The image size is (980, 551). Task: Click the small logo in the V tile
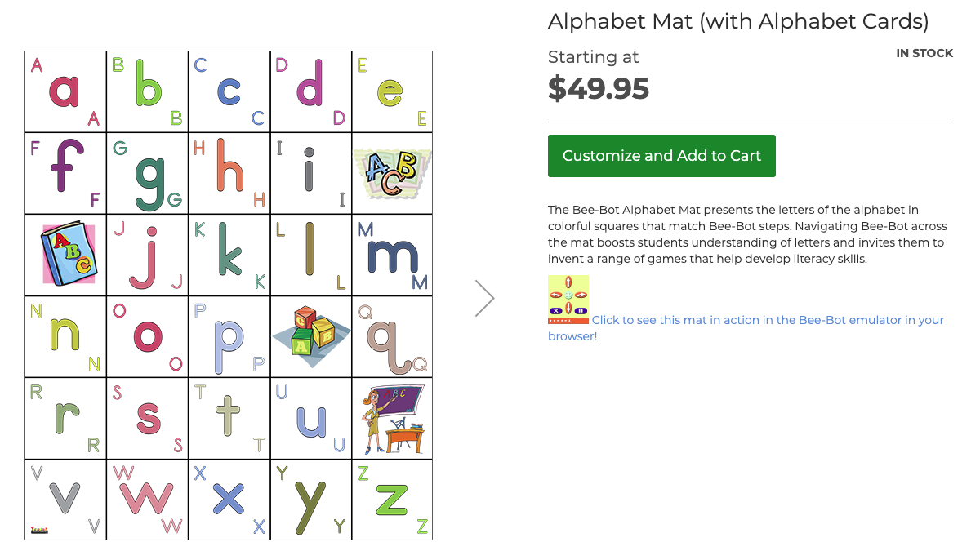coord(39,531)
